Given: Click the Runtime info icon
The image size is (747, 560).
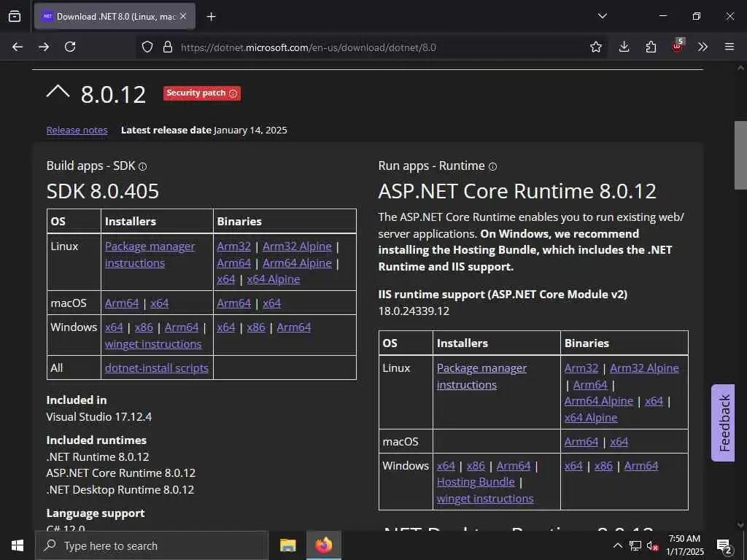Looking at the screenshot, I should [492, 166].
